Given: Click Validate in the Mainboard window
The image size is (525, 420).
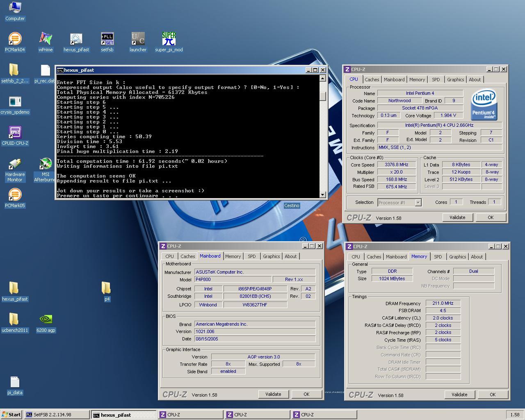Looking at the screenshot, I should (273, 394).
